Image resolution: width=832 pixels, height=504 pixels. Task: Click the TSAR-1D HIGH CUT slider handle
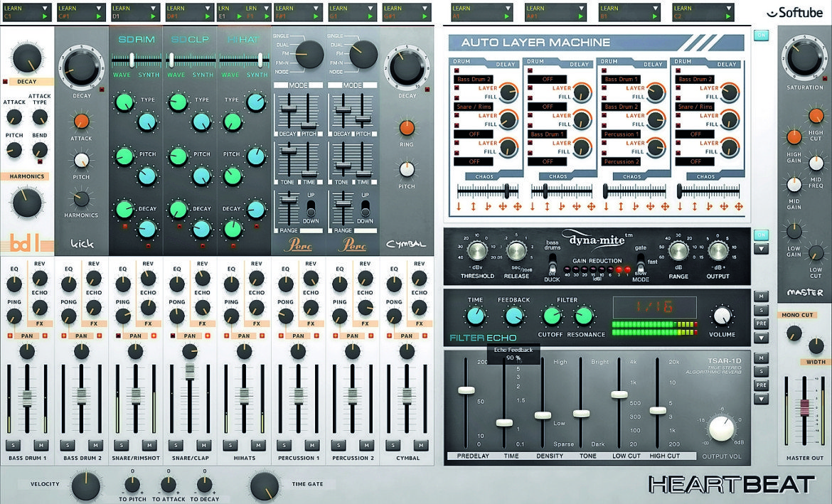[x=658, y=410]
